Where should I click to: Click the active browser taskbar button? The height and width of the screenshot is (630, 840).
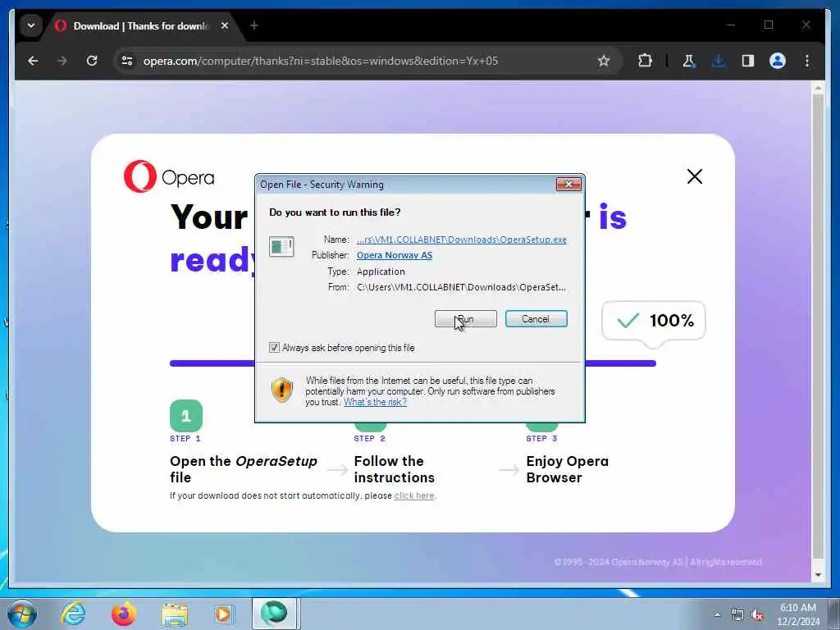[274, 614]
